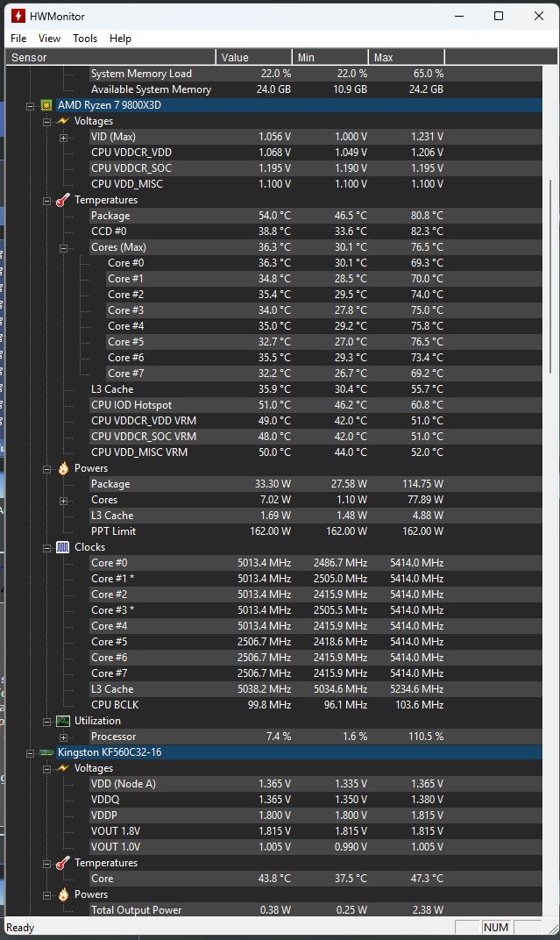This screenshot has width=560, height=940.
Task: Click the Utilization graph icon
Action: (63, 721)
